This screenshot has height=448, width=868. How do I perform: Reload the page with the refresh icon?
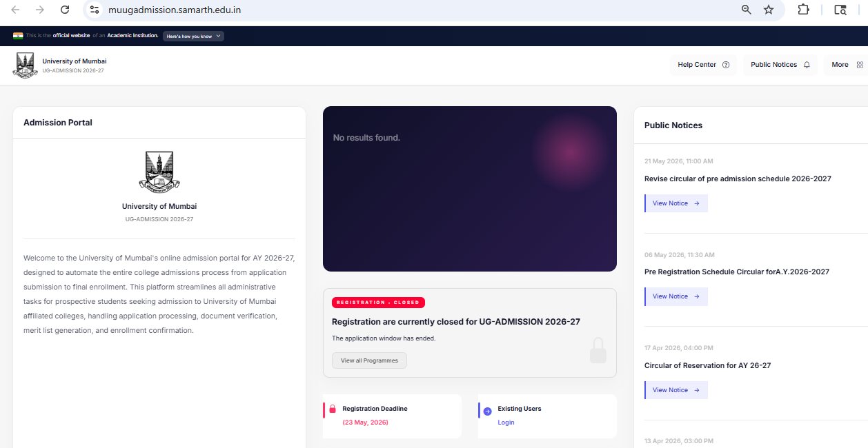coord(65,10)
